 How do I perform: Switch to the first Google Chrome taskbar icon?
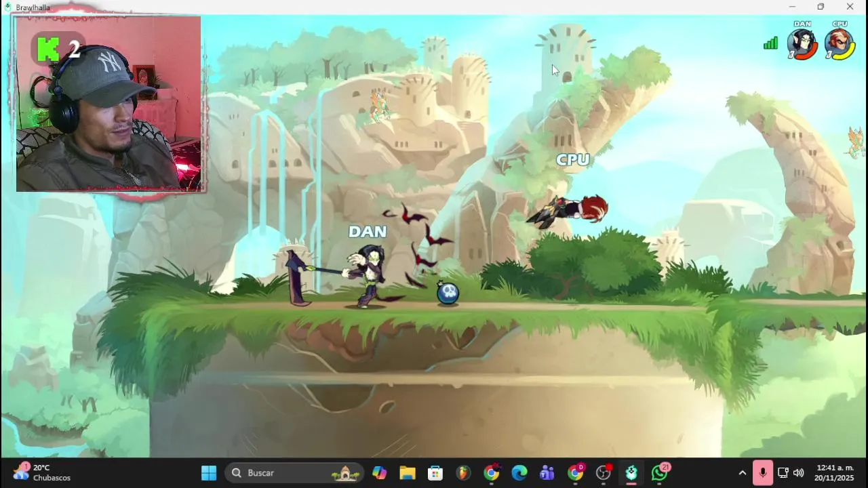(492, 472)
